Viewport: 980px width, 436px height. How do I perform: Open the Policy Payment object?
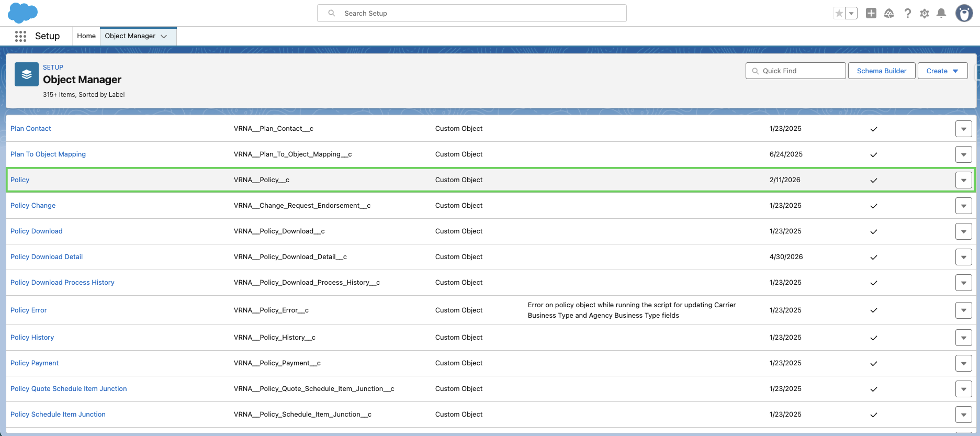coord(35,363)
